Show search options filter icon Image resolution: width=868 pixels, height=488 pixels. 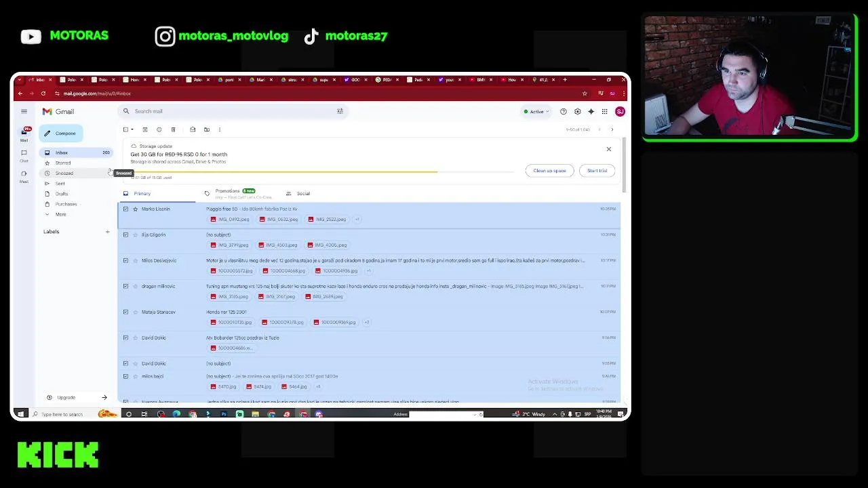340,111
